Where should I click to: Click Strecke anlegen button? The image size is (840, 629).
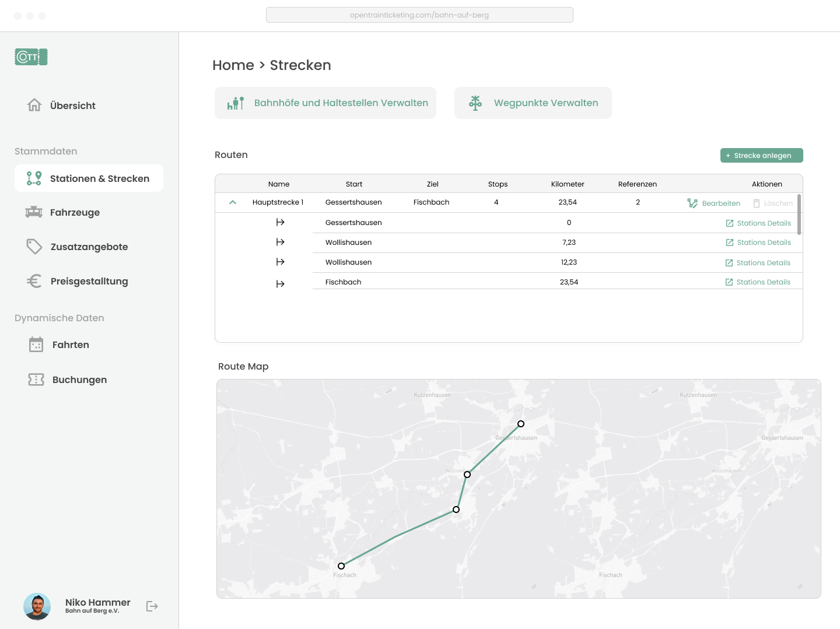[762, 156]
